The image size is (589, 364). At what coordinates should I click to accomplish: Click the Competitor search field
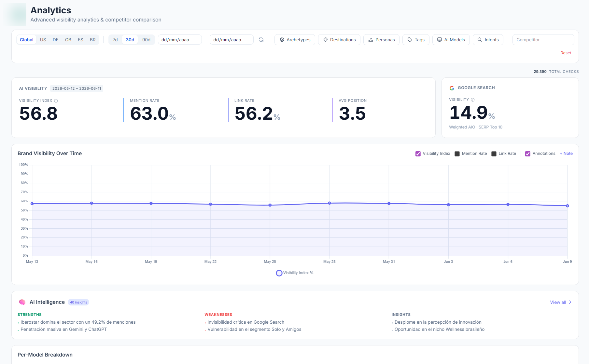(543, 40)
